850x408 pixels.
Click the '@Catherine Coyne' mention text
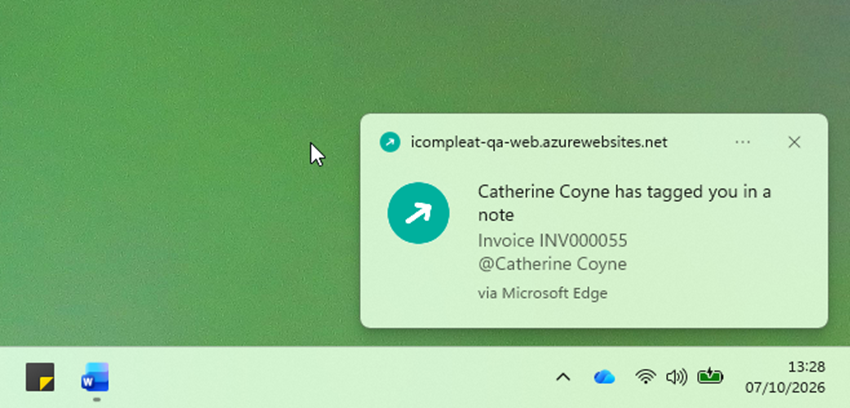point(552,264)
